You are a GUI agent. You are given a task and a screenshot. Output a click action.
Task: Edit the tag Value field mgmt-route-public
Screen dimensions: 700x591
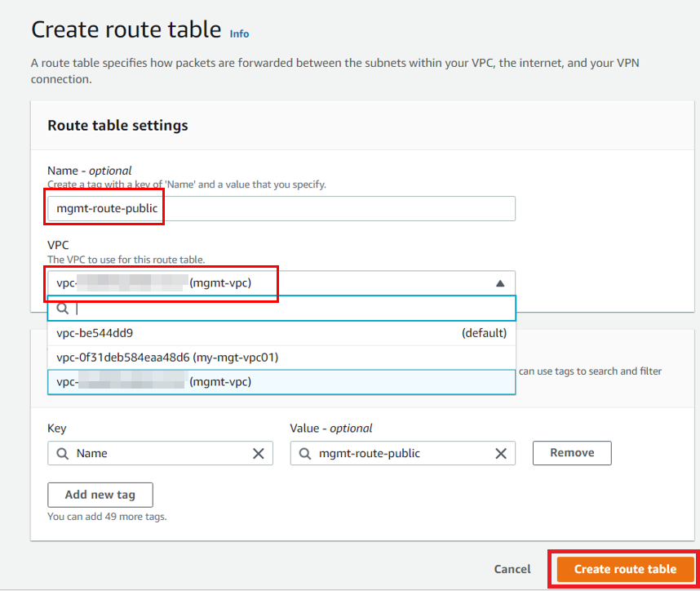tap(403, 453)
